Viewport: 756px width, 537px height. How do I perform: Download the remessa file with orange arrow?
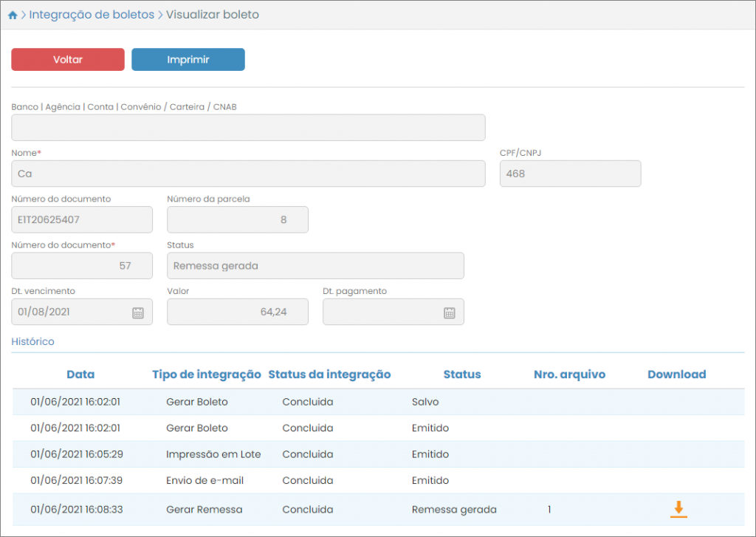point(678,508)
